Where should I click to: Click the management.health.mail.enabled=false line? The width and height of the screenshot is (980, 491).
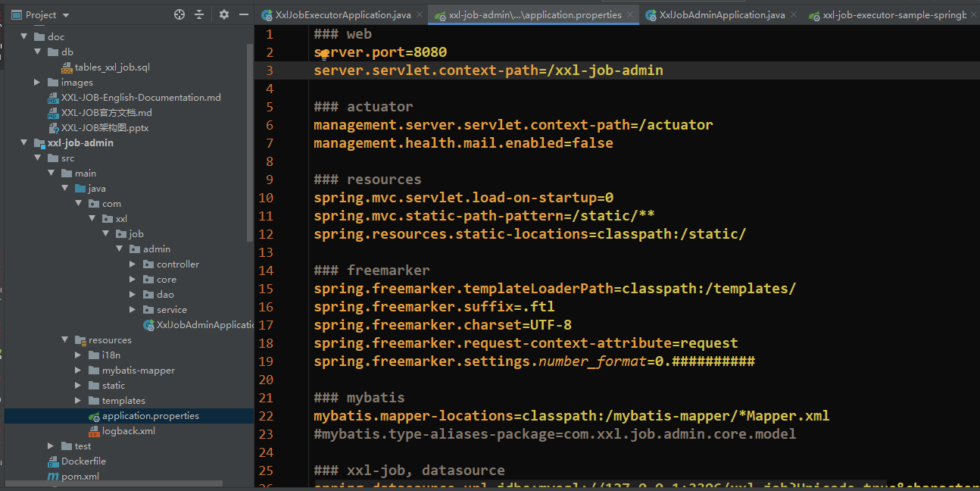tap(463, 143)
